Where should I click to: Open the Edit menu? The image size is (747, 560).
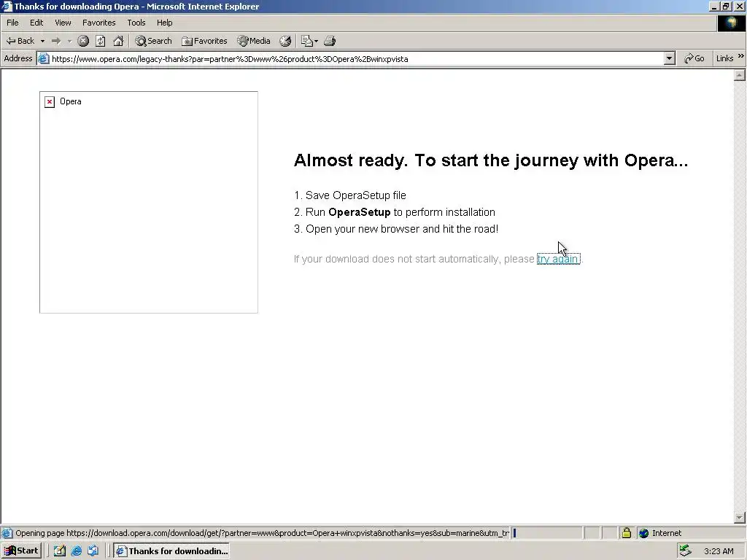click(36, 23)
